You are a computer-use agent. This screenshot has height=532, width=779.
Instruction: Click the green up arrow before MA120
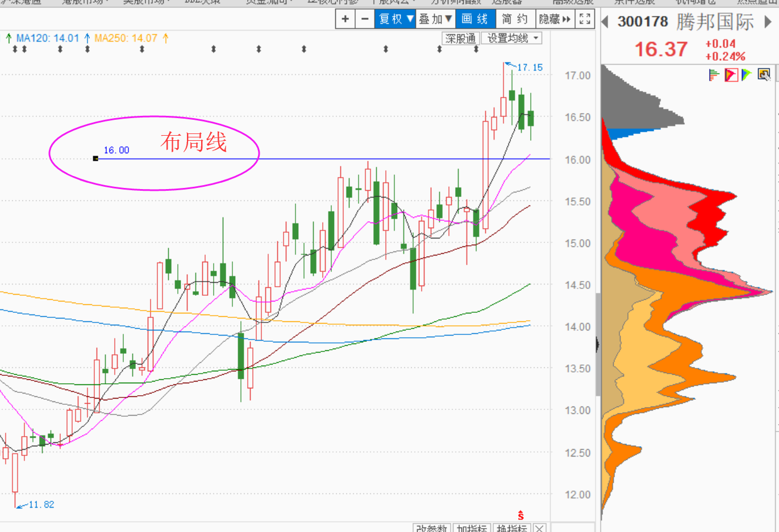click(9, 38)
